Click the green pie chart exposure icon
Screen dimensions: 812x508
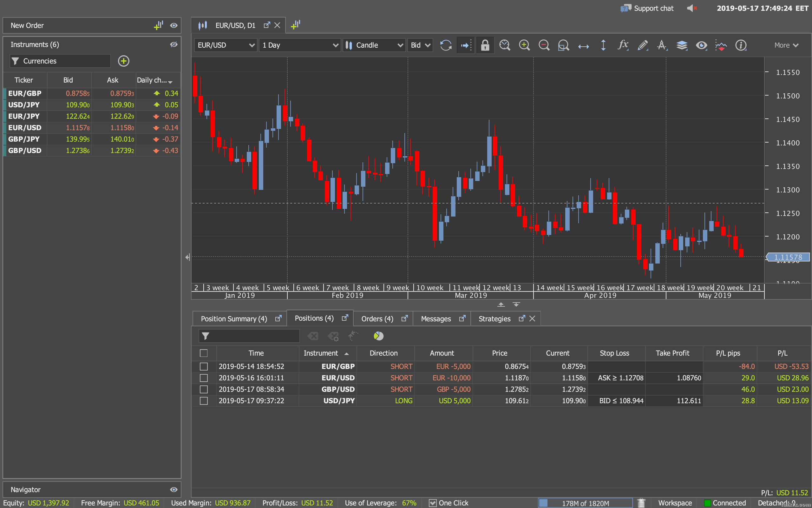click(378, 336)
